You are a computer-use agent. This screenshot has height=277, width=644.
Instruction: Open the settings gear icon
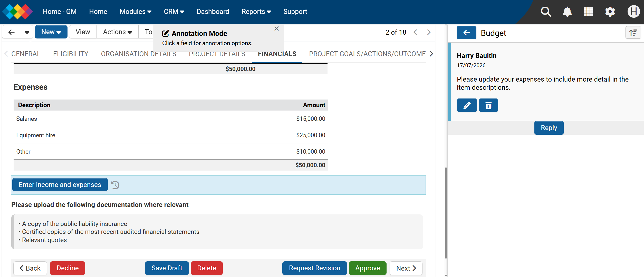click(x=610, y=12)
